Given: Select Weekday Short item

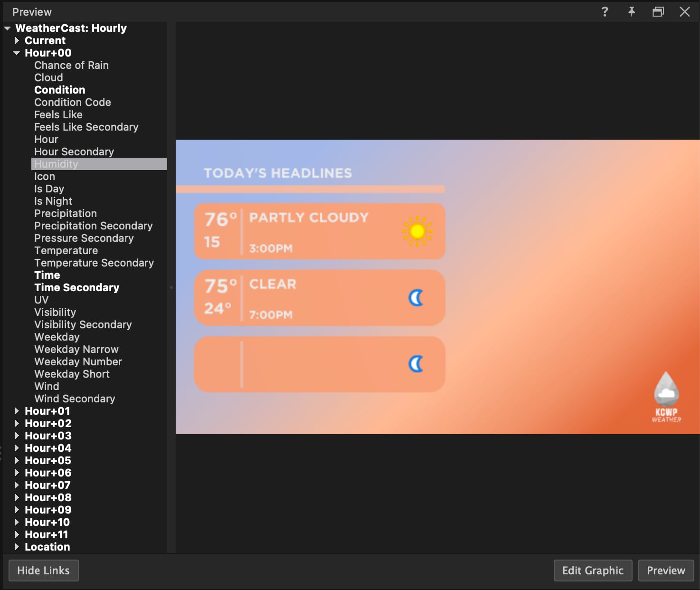Looking at the screenshot, I should (72, 374).
